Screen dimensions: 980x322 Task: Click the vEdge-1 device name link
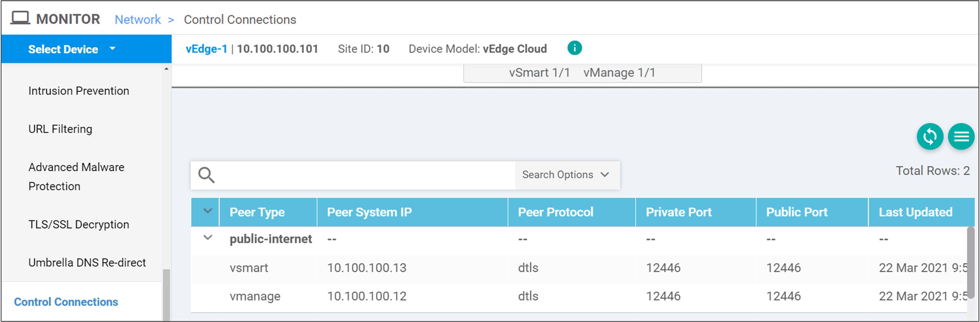coord(207,48)
